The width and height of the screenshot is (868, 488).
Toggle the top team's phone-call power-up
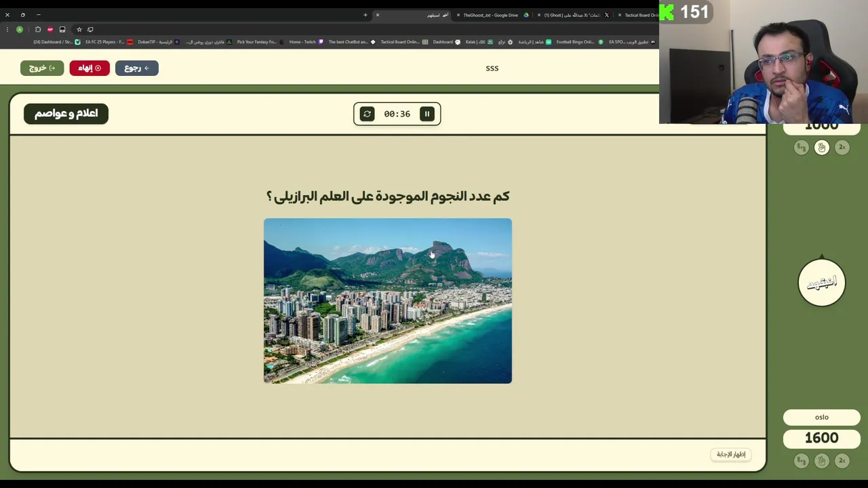(x=802, y=147)
